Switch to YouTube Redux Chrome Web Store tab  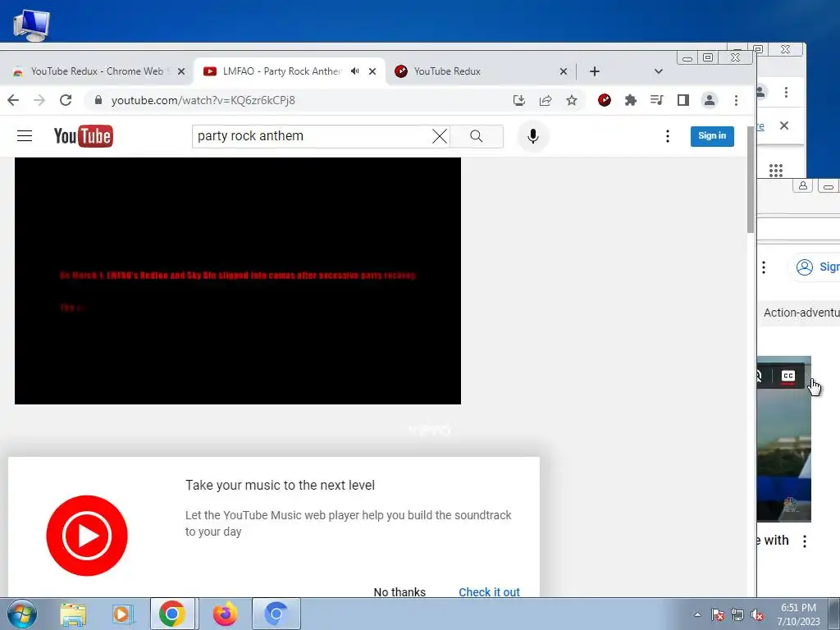[95, 71]
